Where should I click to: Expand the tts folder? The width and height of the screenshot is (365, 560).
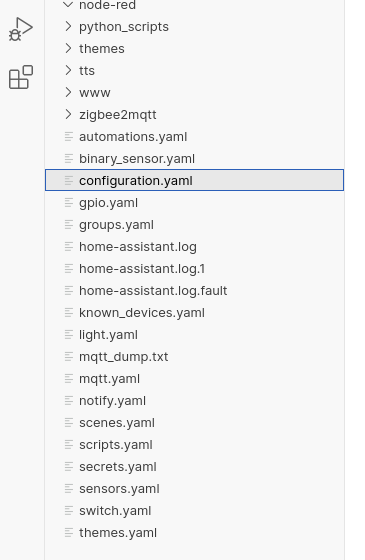pyautogui.click(x=68, y=70)
